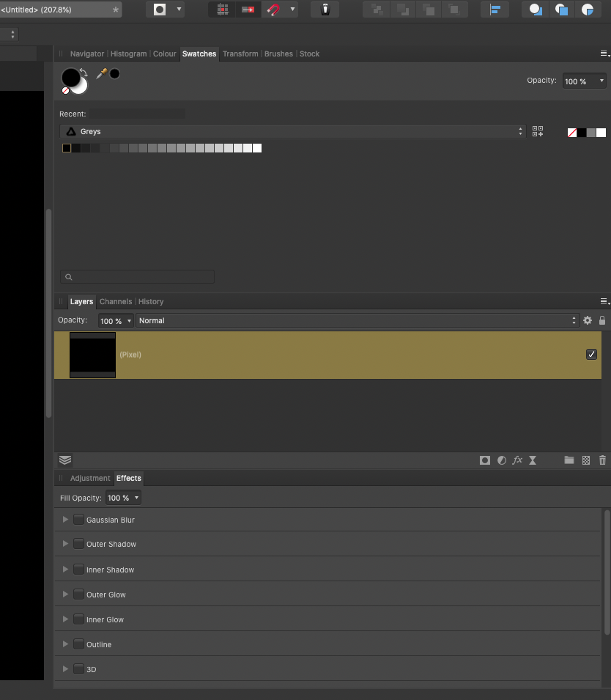Switch to the Brushes tab
611x700 pixels.
pyautogui.click(x=278, y=54)
